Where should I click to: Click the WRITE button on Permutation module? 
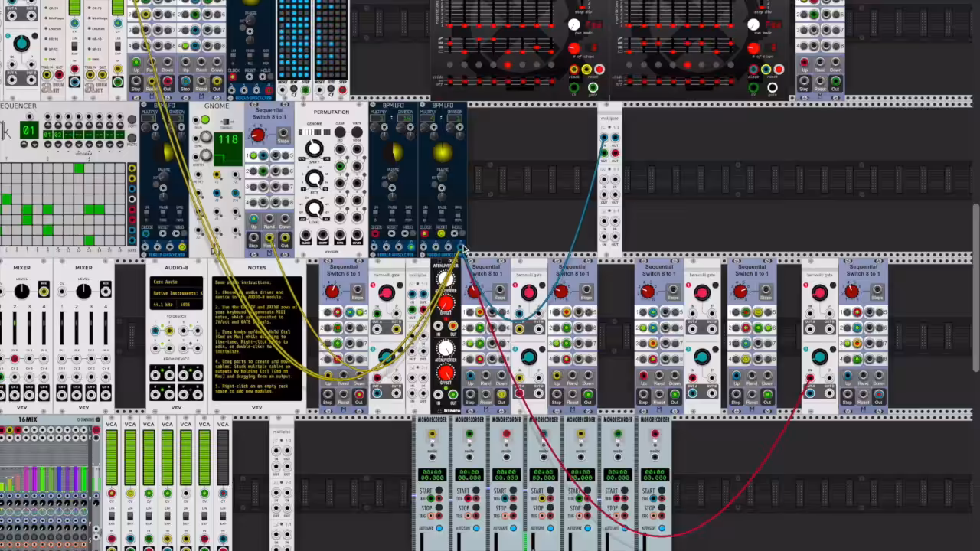click(x=356, y=132)
